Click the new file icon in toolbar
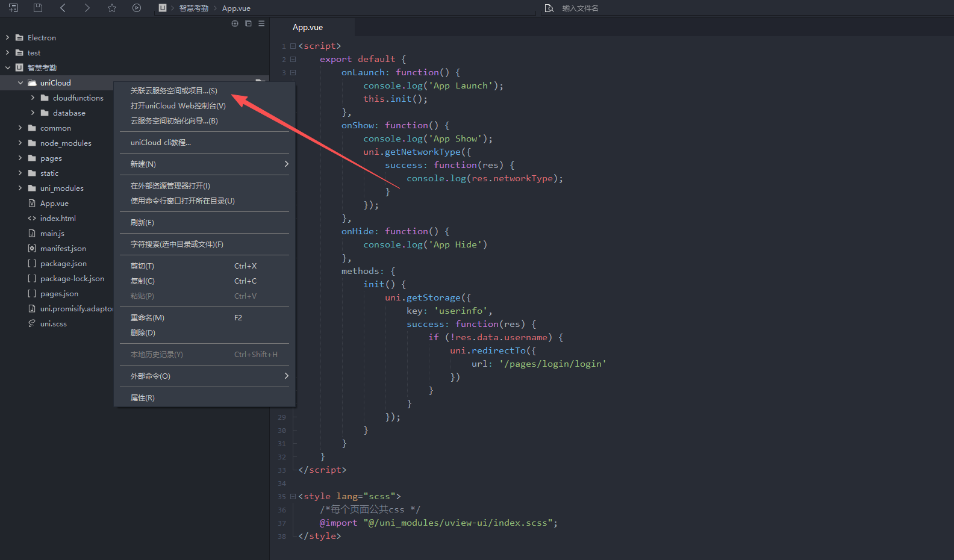 (13, 8)
